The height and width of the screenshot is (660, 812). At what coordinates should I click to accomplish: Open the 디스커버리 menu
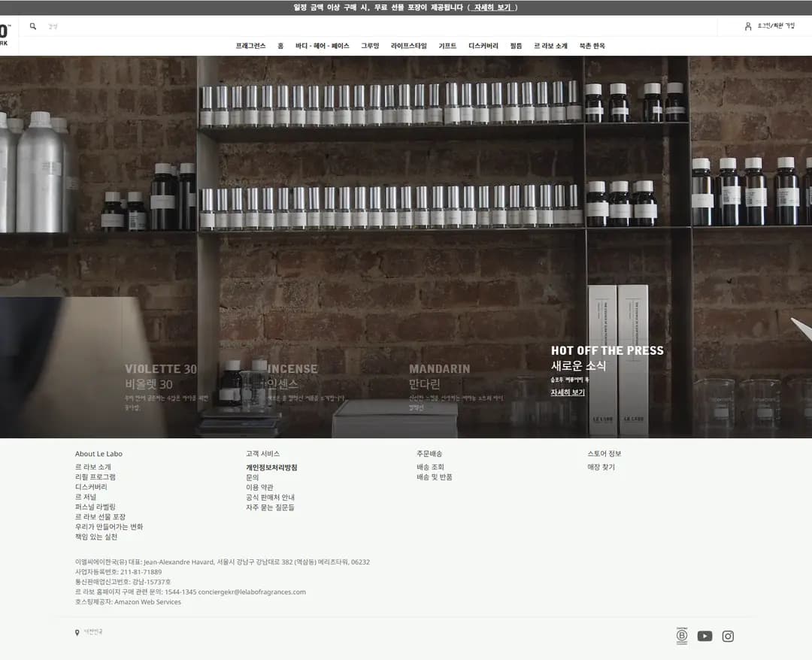pyautogui.click(x=483, y=46)
